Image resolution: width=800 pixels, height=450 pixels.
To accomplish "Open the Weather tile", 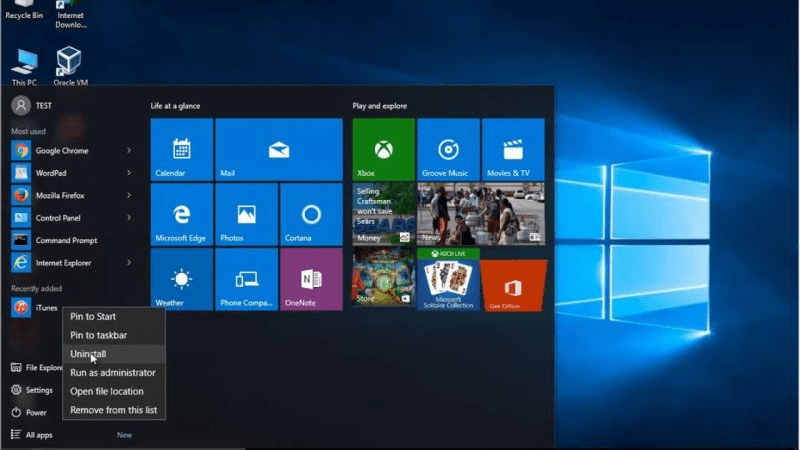I will click(181, 279).
